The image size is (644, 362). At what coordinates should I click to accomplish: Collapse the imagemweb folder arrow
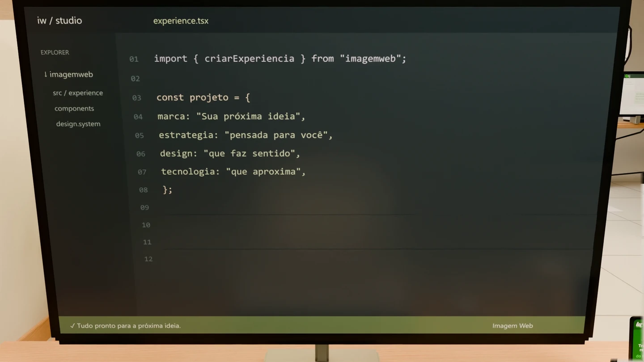click(x=46, y=74)
